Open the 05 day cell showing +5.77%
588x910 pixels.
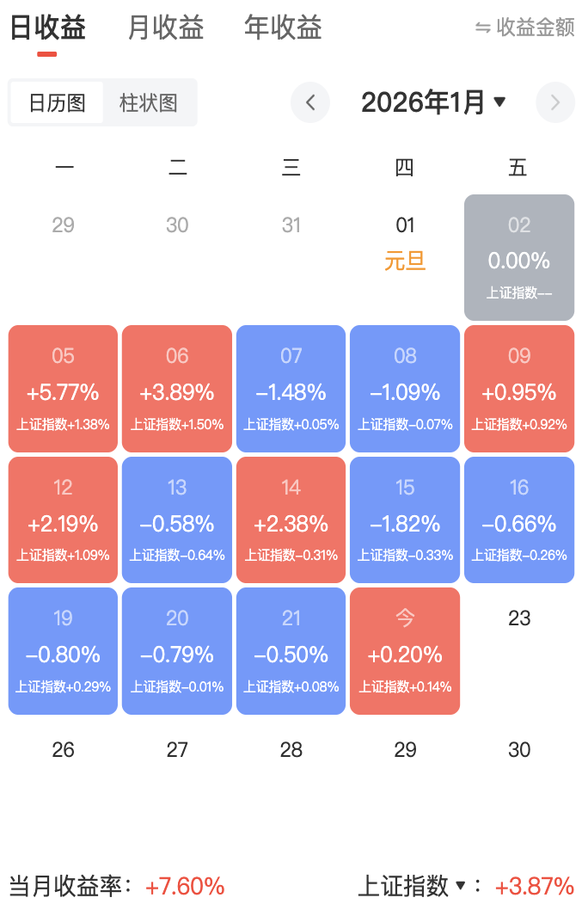click(63, 389)
